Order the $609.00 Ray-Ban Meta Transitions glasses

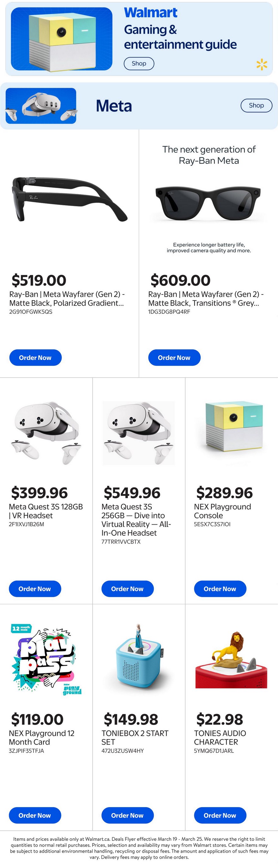click(174, 358)
